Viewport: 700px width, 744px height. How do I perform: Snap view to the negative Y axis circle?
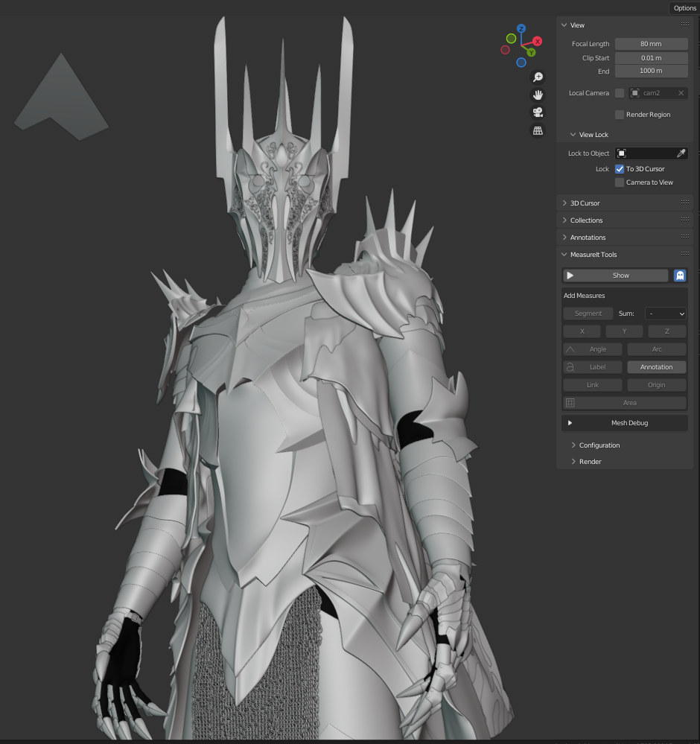pos(511,39)
